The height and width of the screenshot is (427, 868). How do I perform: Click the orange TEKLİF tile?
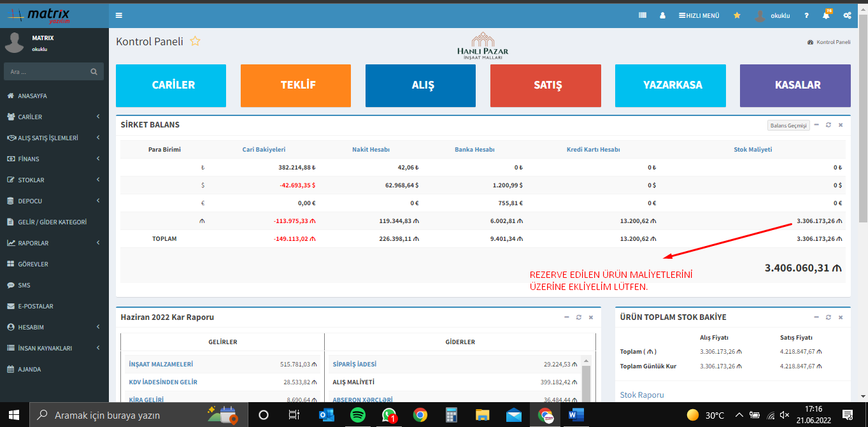pyautogui.click(x=295, y=85)
